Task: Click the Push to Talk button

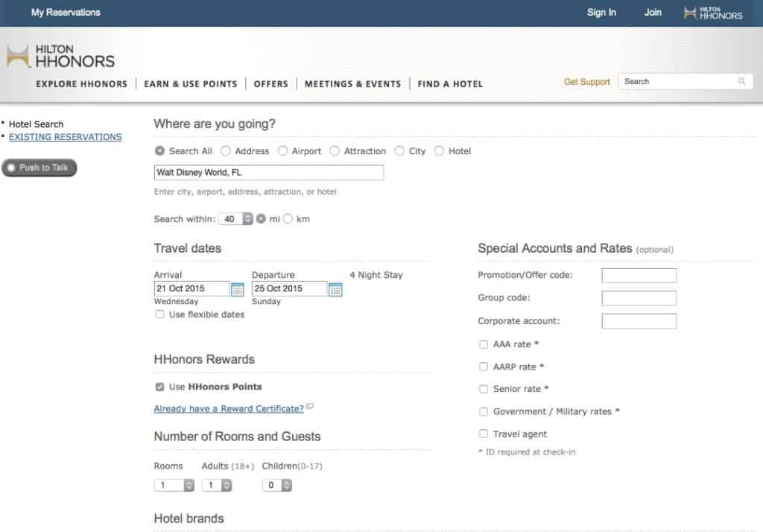Action: (x=39, y=168)
